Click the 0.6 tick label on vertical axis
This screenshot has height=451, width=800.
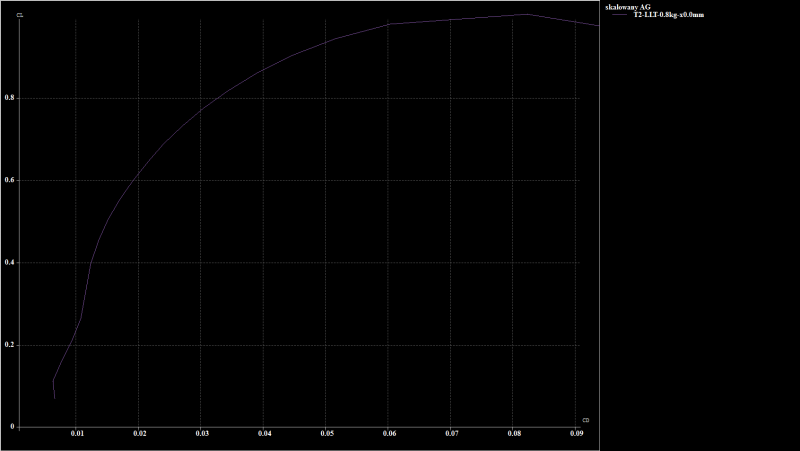[x=9, y=180]
